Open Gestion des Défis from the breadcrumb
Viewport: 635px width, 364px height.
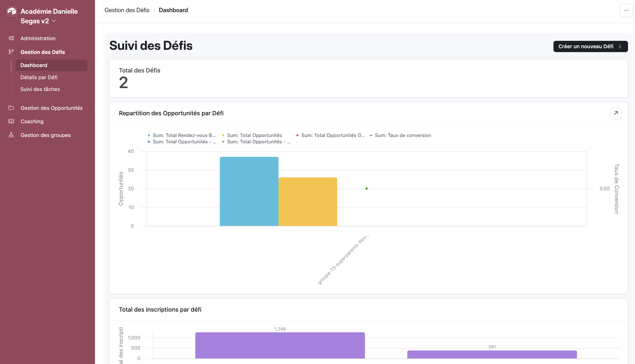point(127,10)
